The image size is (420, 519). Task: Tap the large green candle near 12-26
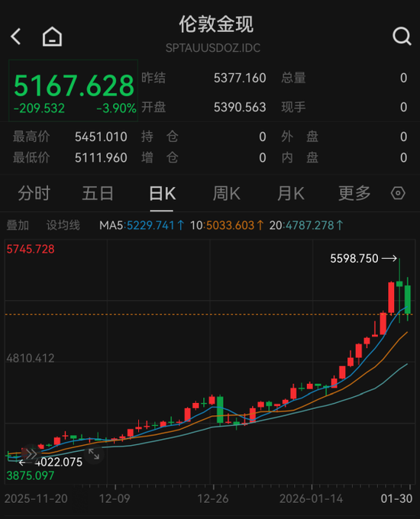coord(220,409)
